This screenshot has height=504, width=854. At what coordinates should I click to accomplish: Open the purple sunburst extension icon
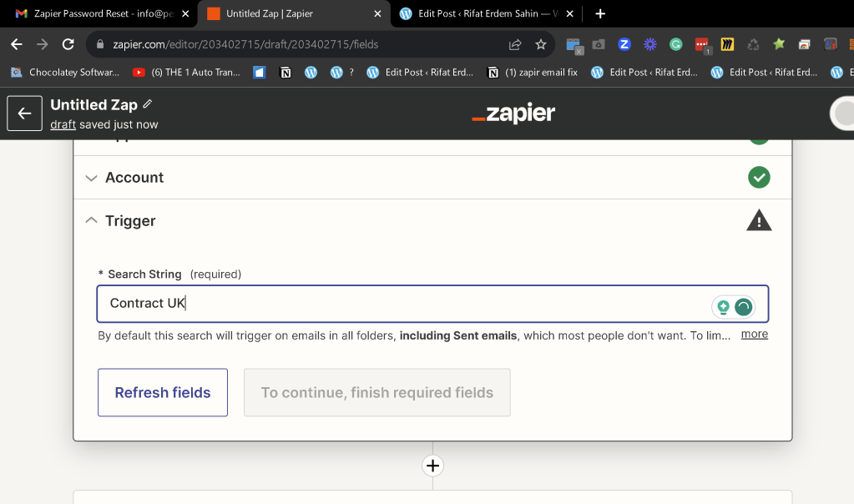pyautogui.click(x=649, y=44)
